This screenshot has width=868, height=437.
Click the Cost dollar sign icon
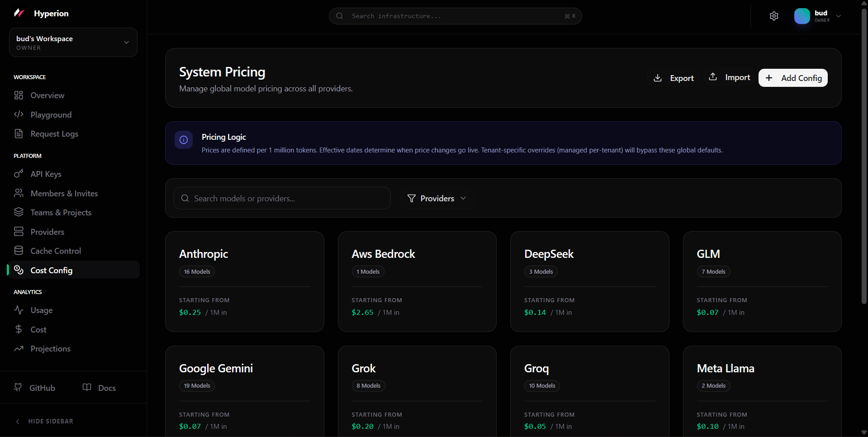(19, 329)
